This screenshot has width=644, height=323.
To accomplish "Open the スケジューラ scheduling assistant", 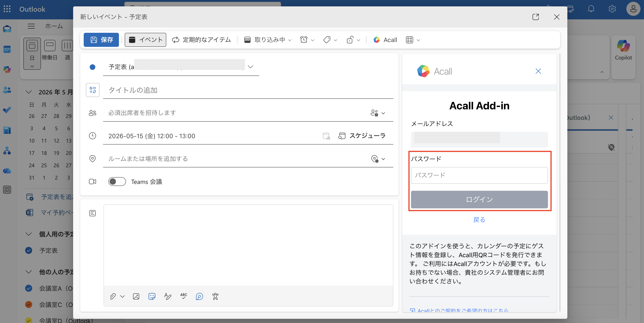I will coord(362,136).
